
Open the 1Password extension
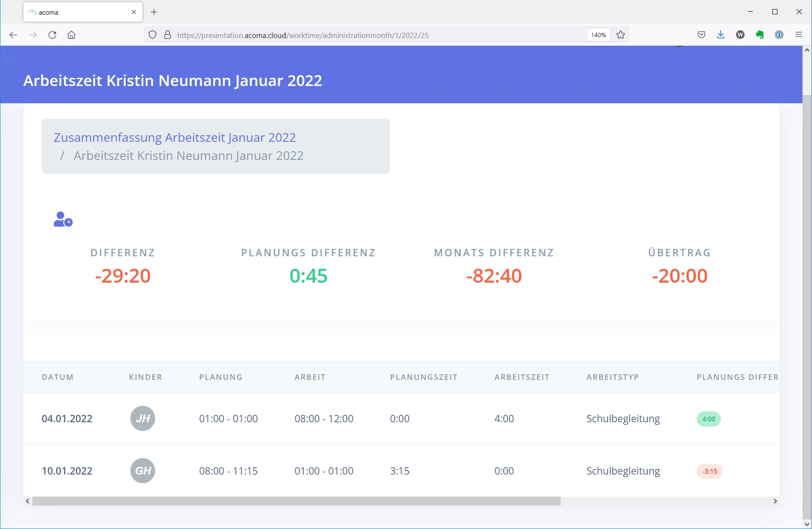click(779, 35)
